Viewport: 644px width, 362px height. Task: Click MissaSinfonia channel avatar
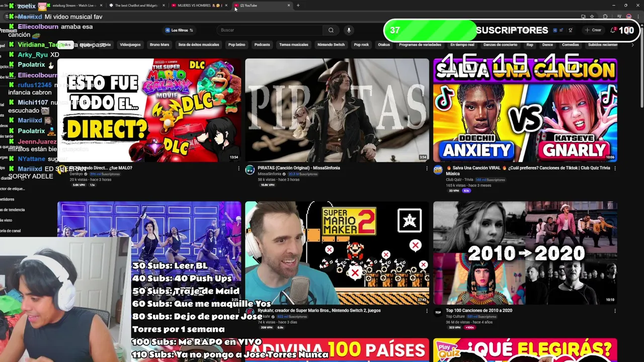coord(250,170)
